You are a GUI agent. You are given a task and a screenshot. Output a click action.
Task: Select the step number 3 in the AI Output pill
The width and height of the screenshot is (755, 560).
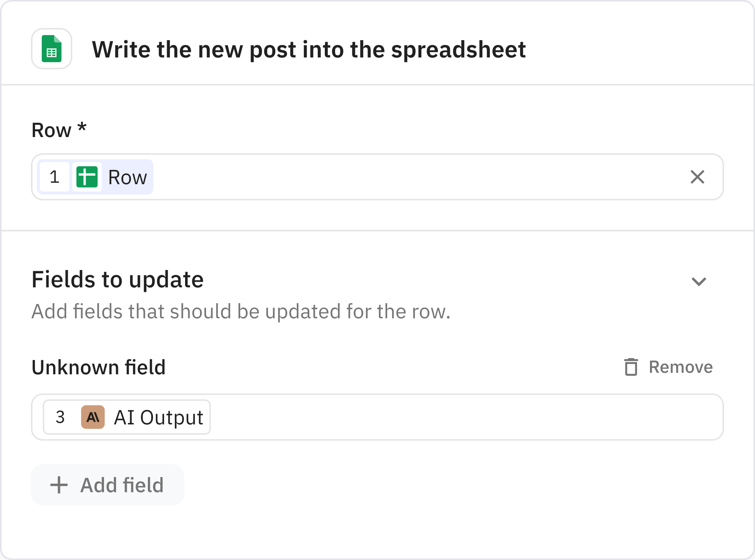pyautogui.click(x=61, y=417)
